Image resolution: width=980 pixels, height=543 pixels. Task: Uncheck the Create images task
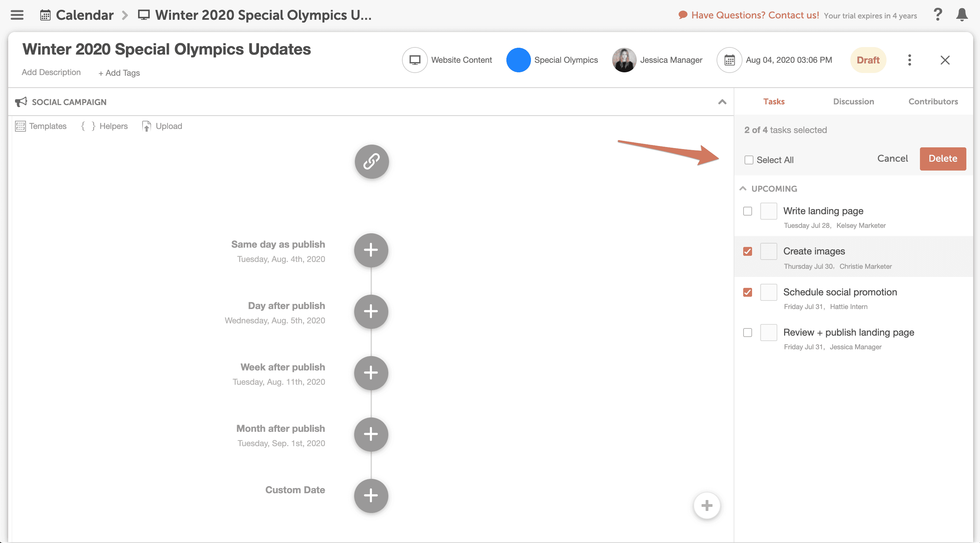click(747, 251)
